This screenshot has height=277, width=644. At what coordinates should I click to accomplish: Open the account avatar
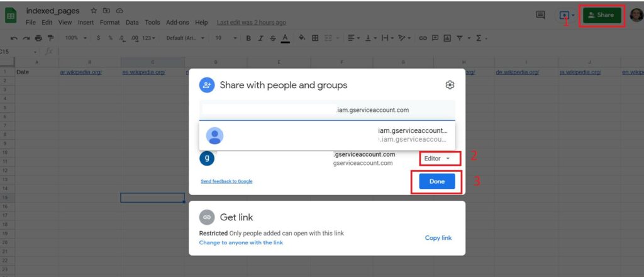[636, 15]
